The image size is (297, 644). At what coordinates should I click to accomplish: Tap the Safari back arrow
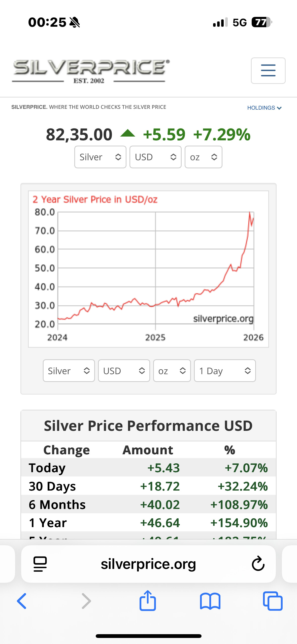(22, 601)
